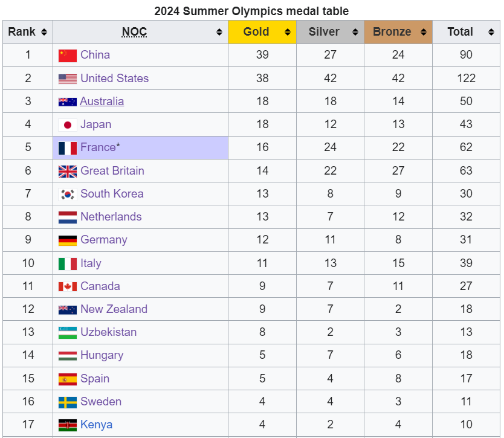The image size is (504, 438).
Task: Open the Australia link
Action: pyautogui.click(x=102, y=101)
